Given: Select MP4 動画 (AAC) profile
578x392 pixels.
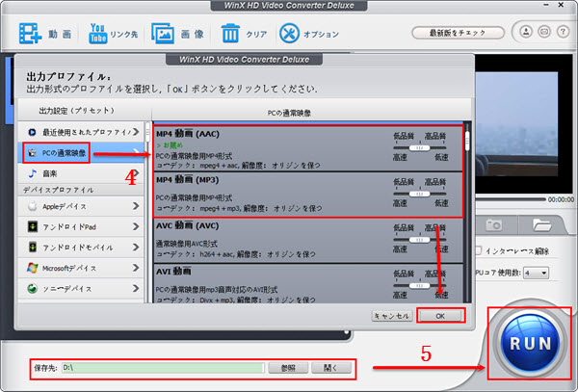Looking at the screenshot, I should [x=308, y=149].
